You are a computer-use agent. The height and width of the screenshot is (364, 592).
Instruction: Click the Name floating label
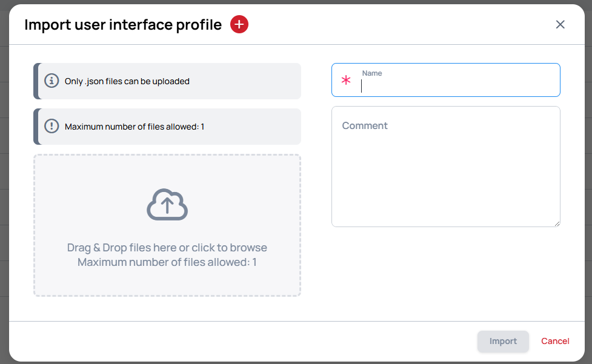click(x=371, y=73)
